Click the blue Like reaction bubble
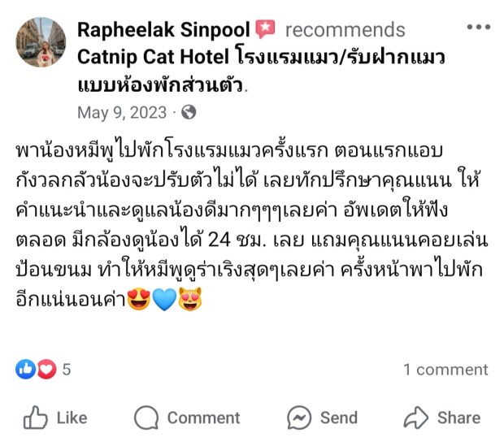The height and width of the screenshot is (446, 504). tap(26, 370)
